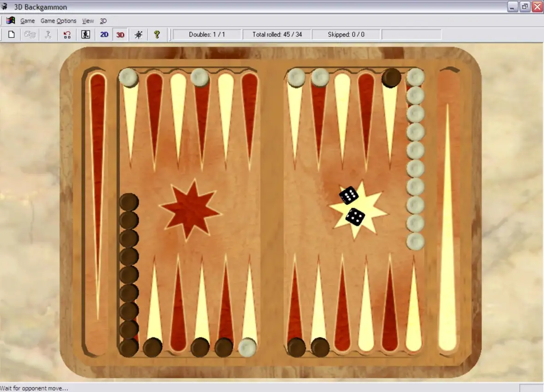
Task: Expand the window system menu via titlebar icon
Action: click(5, 7)
